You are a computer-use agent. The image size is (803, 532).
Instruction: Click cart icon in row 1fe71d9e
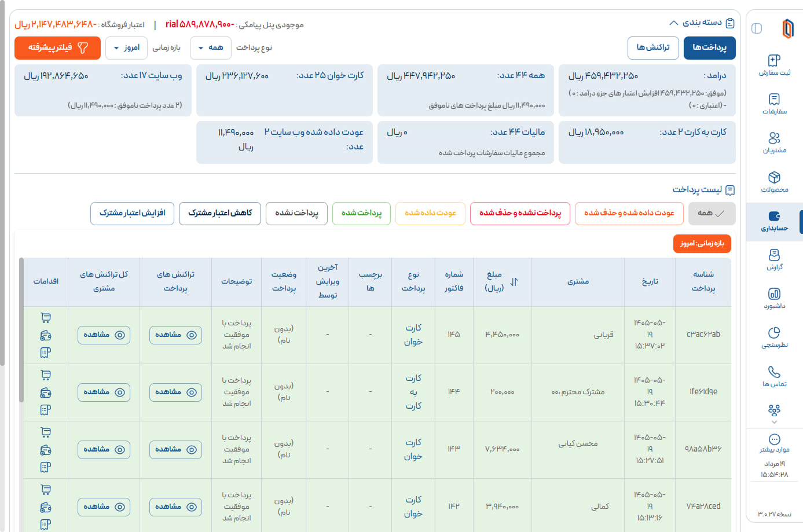point(46,375)
